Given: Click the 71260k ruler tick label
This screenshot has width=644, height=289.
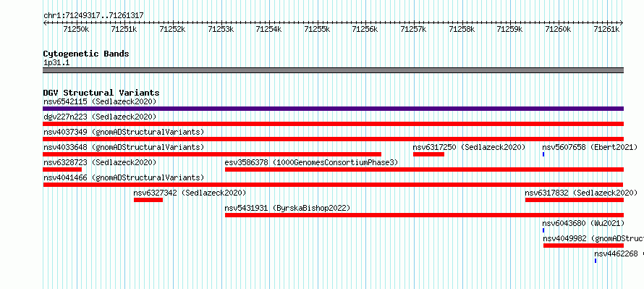Looking at the screenshot, I should (558, 29).
